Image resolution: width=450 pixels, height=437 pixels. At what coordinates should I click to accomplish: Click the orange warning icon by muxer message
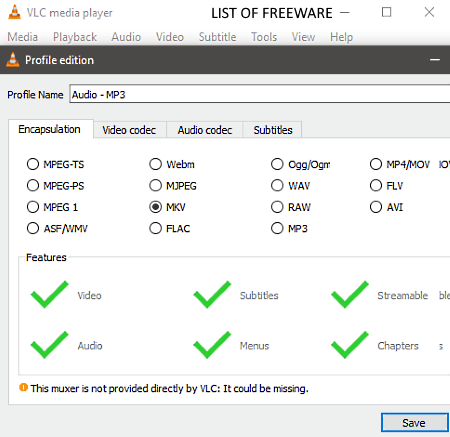click(x=23, y=387)
